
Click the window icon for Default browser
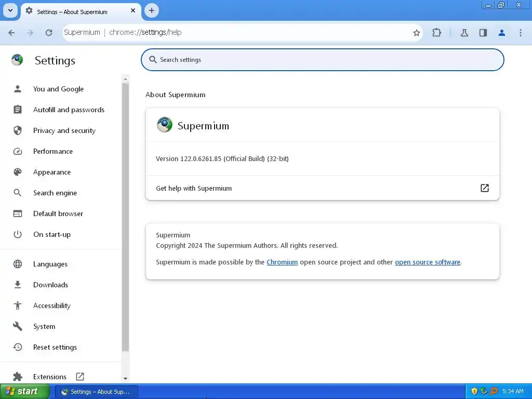click(18, 214)
